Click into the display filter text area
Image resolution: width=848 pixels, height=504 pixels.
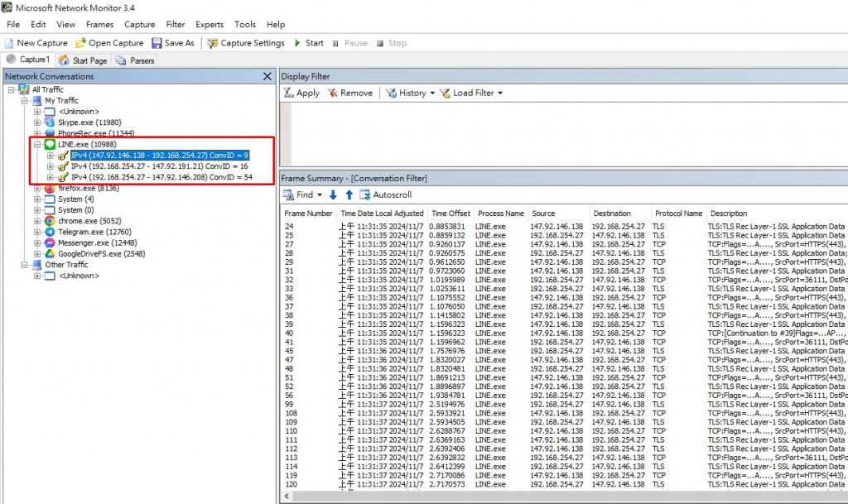click(x=570, y=133)
